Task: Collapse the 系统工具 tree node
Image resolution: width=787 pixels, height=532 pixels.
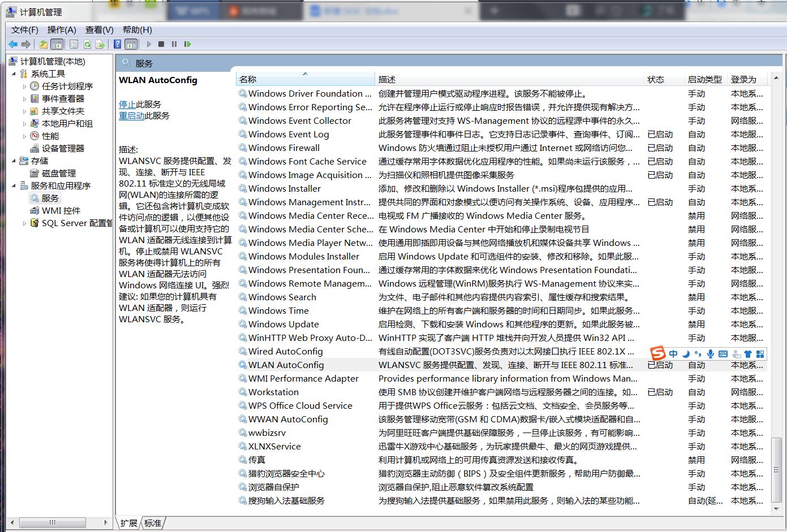Action: (x=13, y=73)
